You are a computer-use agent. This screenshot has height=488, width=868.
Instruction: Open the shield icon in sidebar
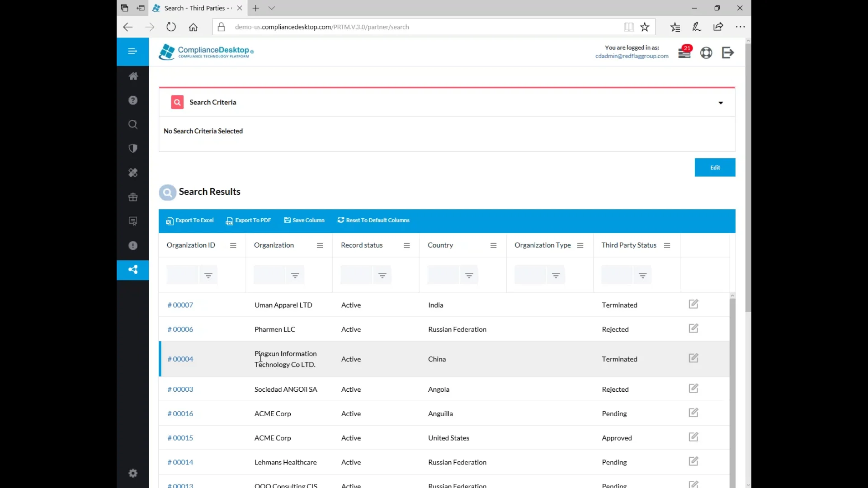(x=133, y=149)
